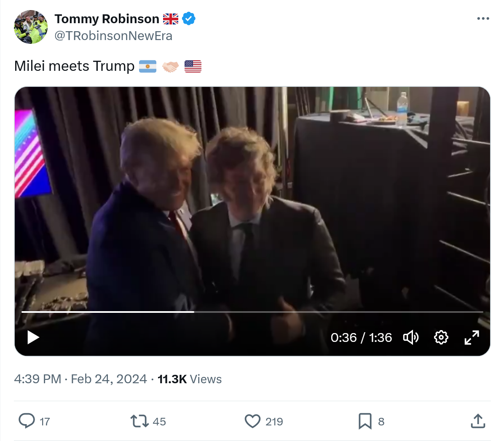Click the 219 likes count
The height and width of the screenshot is (441, 504).
point(274,422)
